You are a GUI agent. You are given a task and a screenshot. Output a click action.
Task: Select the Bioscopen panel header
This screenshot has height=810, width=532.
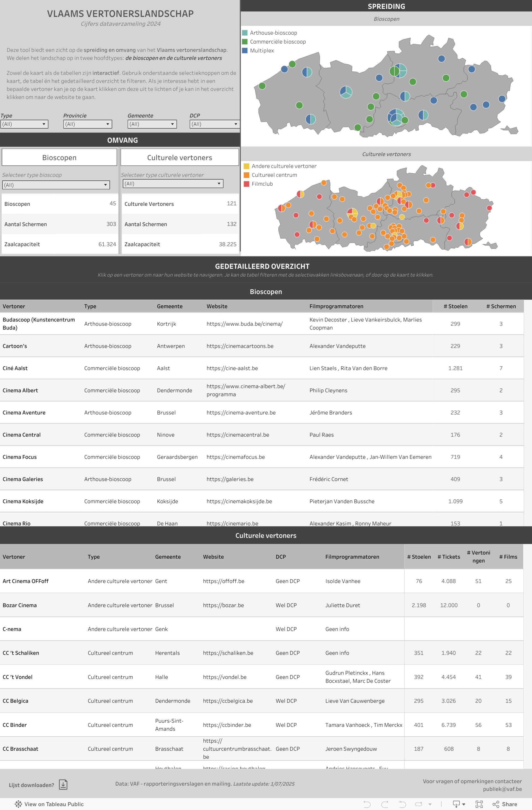coord(59,157)
